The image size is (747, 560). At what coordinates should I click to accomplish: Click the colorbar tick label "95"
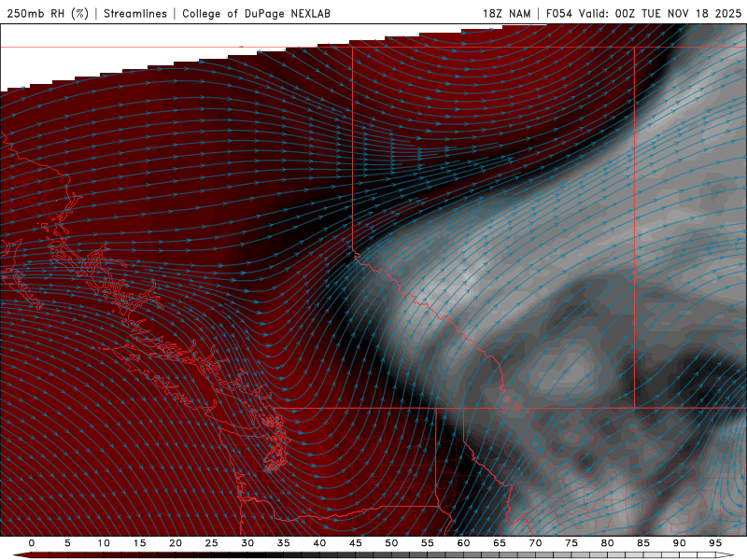[x=715, y=543]
